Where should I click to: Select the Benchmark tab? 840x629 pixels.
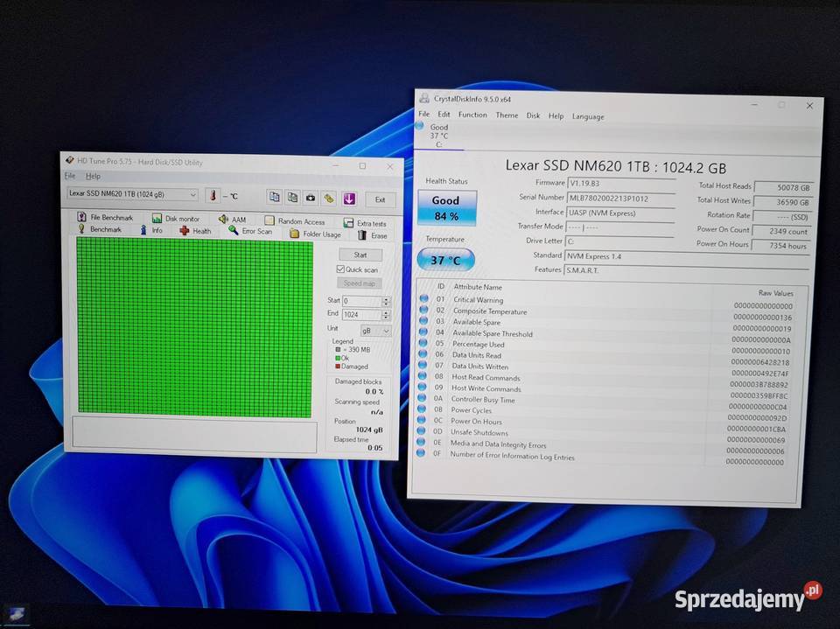[100, 229]
